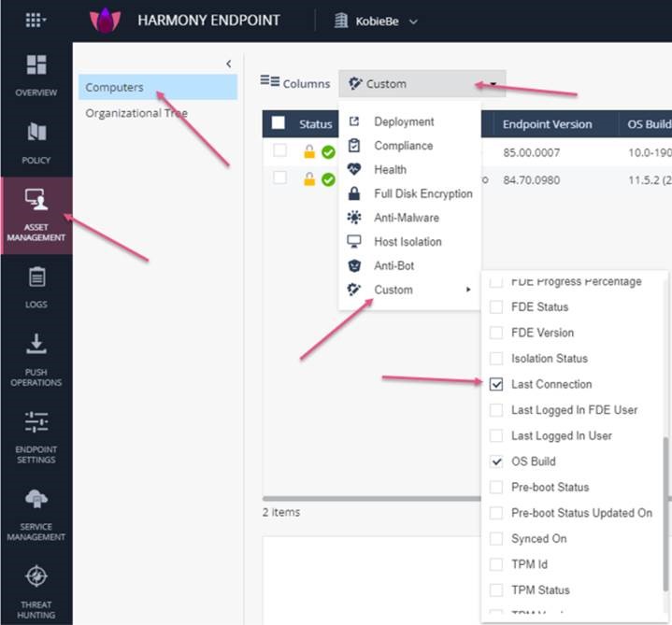Click lock icon in 84.70.0980 row

pyautogui.click(x=309, y=179)
